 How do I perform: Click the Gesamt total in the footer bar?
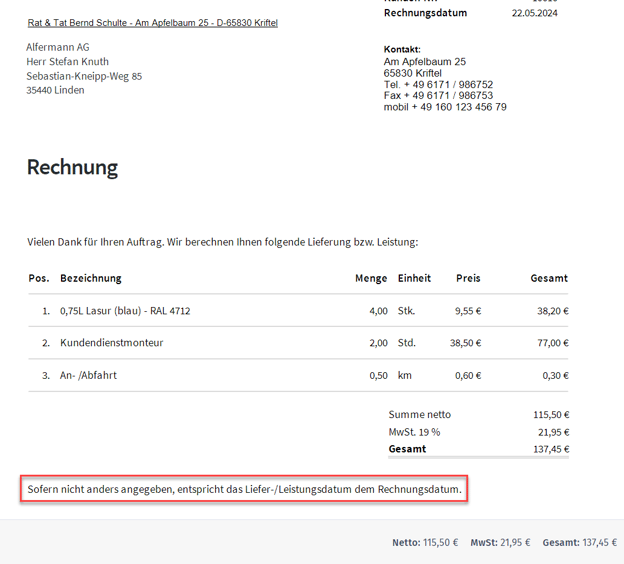click(579, 542)
